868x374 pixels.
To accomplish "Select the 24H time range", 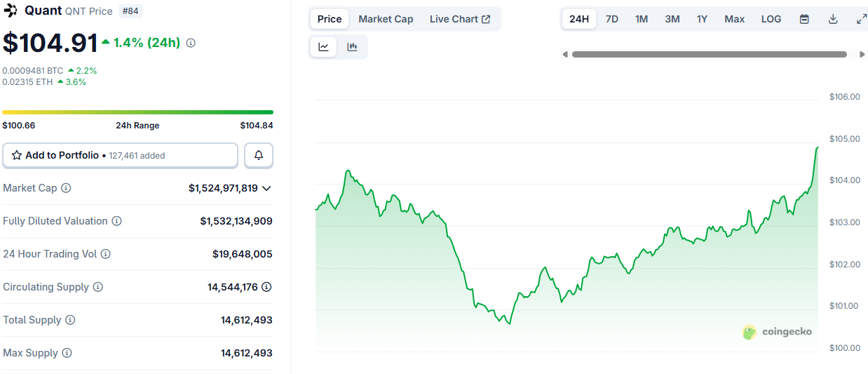I will click(579, 19).
